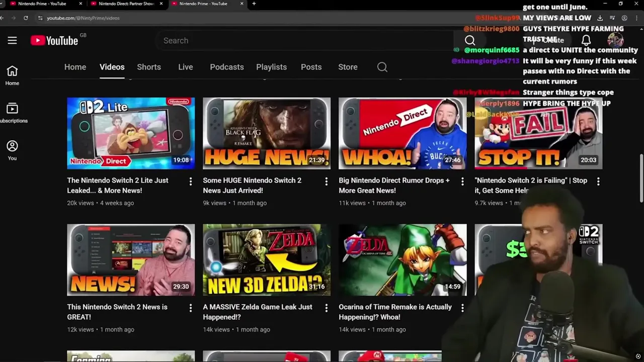Open options for Ocarina of Time Remake video

pos(462,308)
